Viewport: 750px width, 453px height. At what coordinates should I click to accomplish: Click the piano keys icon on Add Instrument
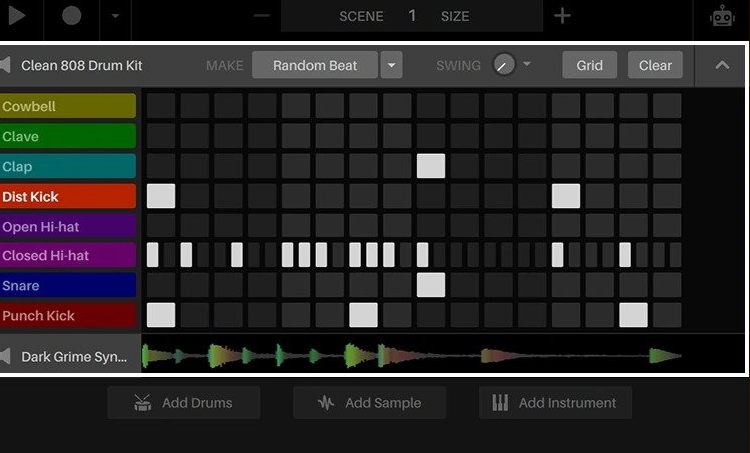point(500,403)
